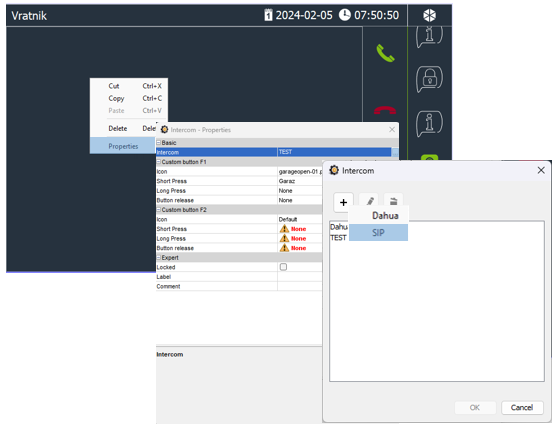The height and width of the screenshot is (427, 557).
Task: Collapse the Expert section
Action: [x=159, y=258]
